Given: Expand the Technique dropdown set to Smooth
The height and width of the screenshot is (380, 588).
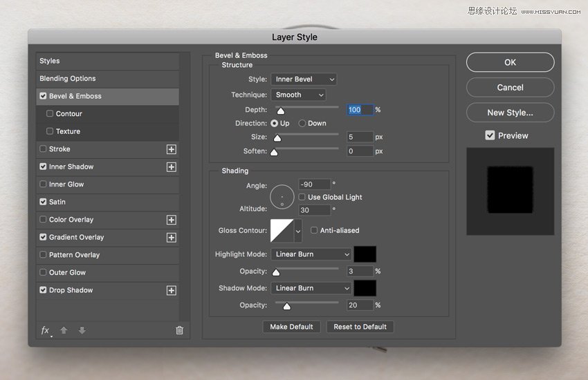Looking at the screenshot, I should [298, 95].
